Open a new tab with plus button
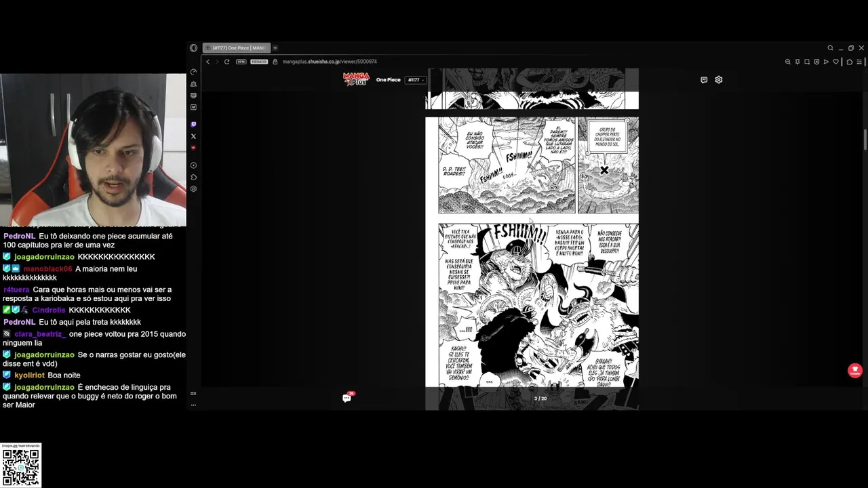 coord(275,48)
